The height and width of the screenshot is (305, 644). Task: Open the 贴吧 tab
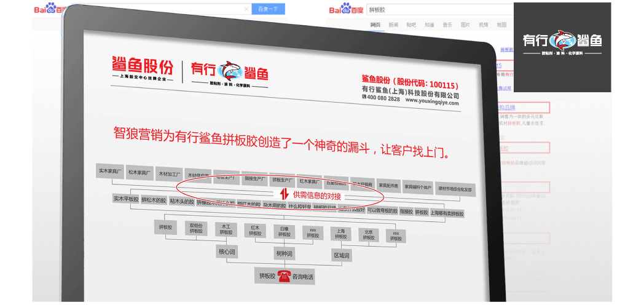411,25
